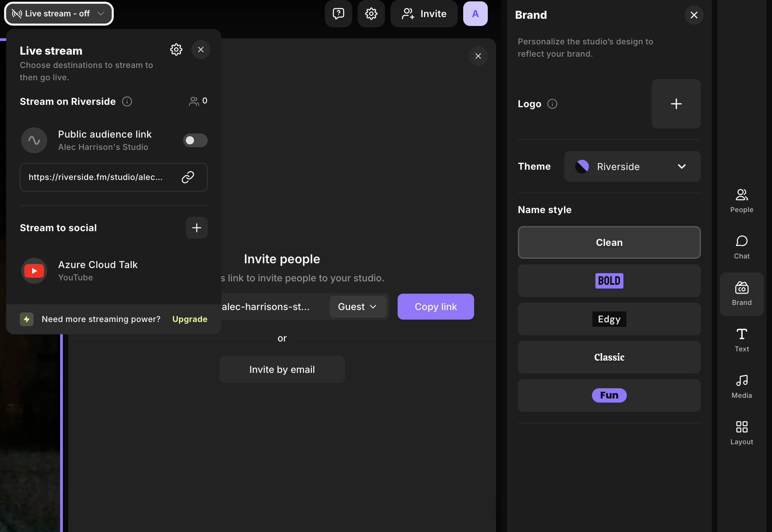Screen dimensions: 772x532
Task: Open the Guest role dropdown
Action: click(x=357, y=307)
